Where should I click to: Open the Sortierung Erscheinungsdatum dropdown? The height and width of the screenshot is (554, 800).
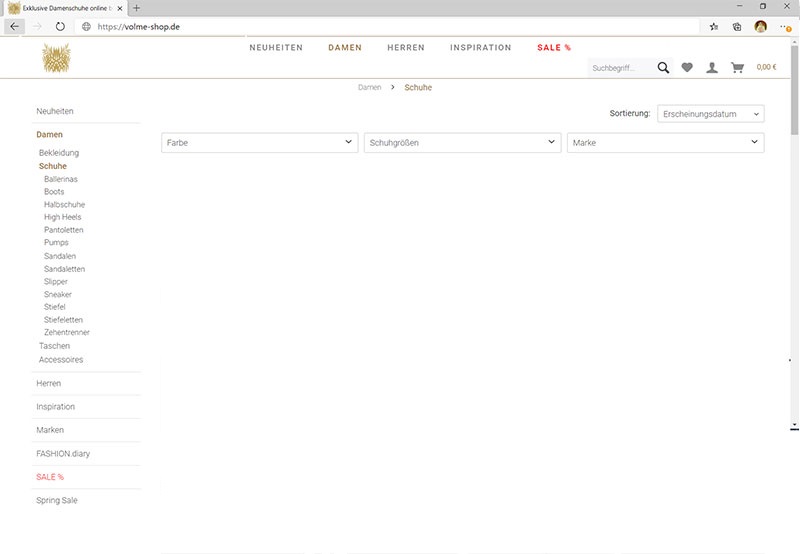tap(710, 114)
